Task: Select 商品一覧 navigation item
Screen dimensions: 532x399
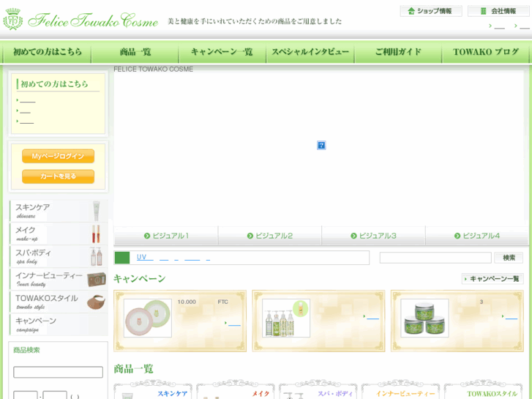Action: [135, 52]
